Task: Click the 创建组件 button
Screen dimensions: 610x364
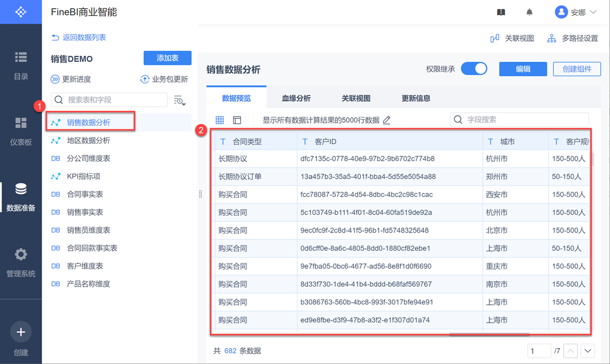Action: tap(577, 69)
